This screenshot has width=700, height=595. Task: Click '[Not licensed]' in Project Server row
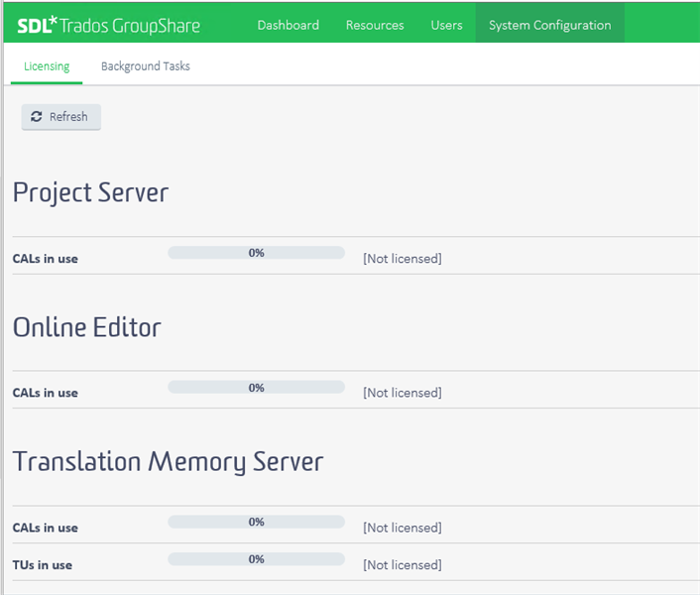(x=403, y=259)
